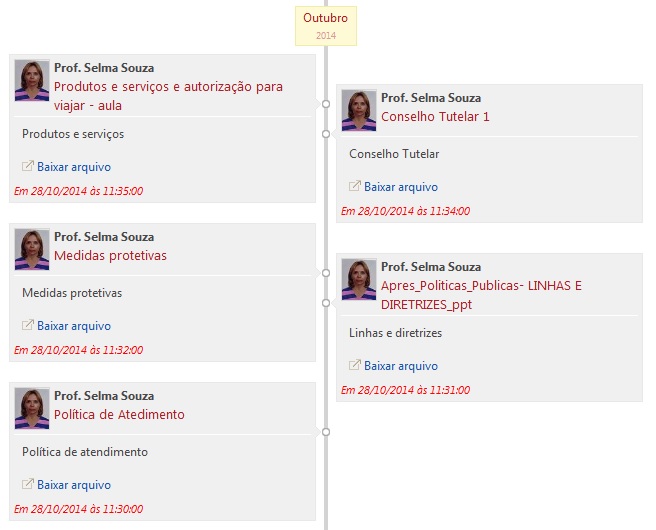This screenshot has height=530, width=656.
Task: Click author name in the Linhas e Diretrizes post
Action: [431, 267]
